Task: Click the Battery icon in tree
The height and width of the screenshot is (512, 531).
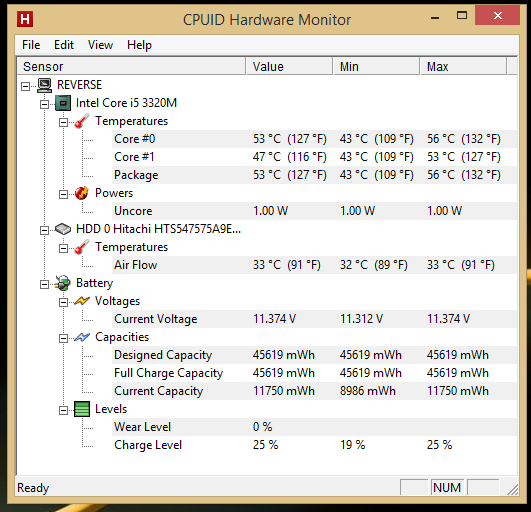Action: click(63, 283)
